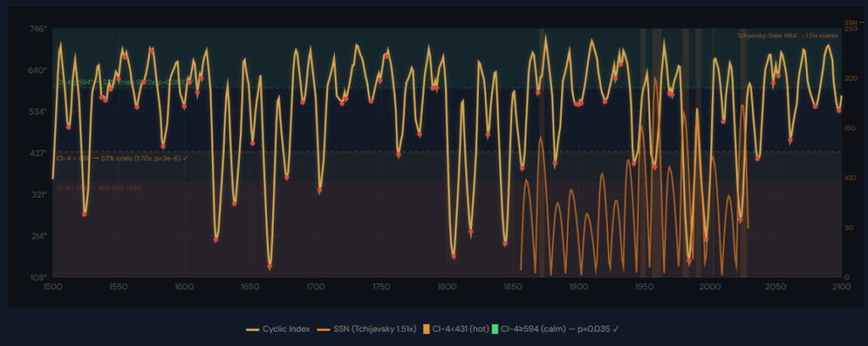868x346 pixels.
Task: Click the Tchijevsky Solar MAX annotation
Action: tap(787, 36)
